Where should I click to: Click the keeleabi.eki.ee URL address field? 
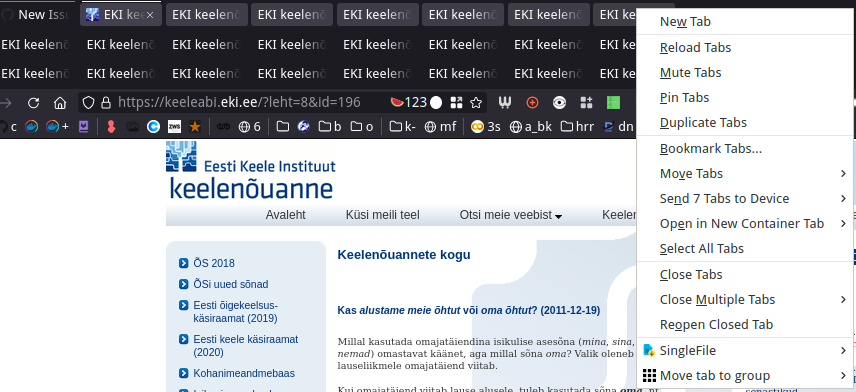coord(239,102)
